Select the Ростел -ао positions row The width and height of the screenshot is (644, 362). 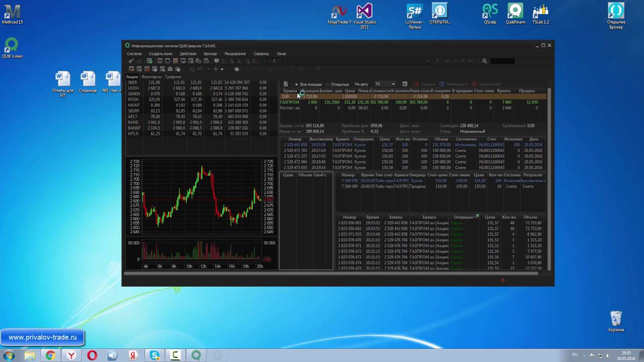413,108
